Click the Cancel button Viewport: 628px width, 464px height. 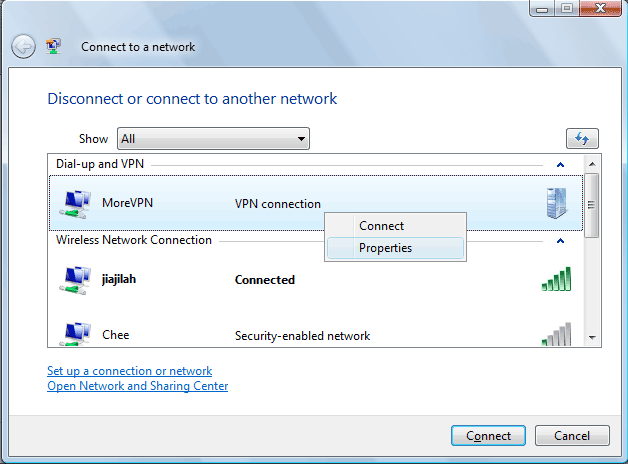[572, 436]
